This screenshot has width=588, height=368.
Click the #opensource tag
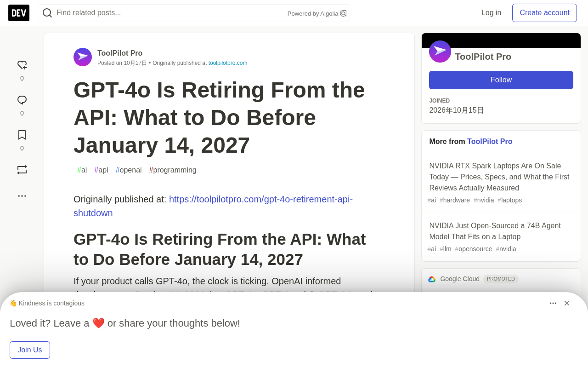(x=474, y=249)
